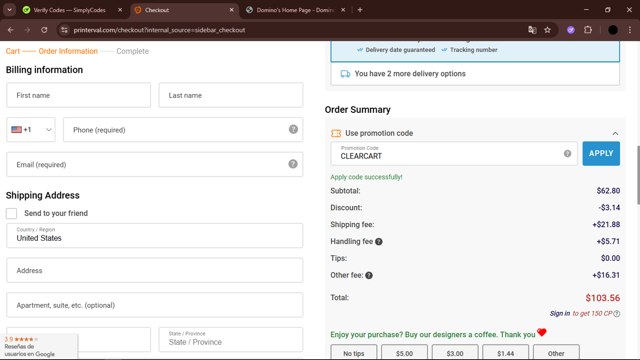Choose the $3.00 tip
640x360 pixels.
pyautogui.click(x=455, y=353)
